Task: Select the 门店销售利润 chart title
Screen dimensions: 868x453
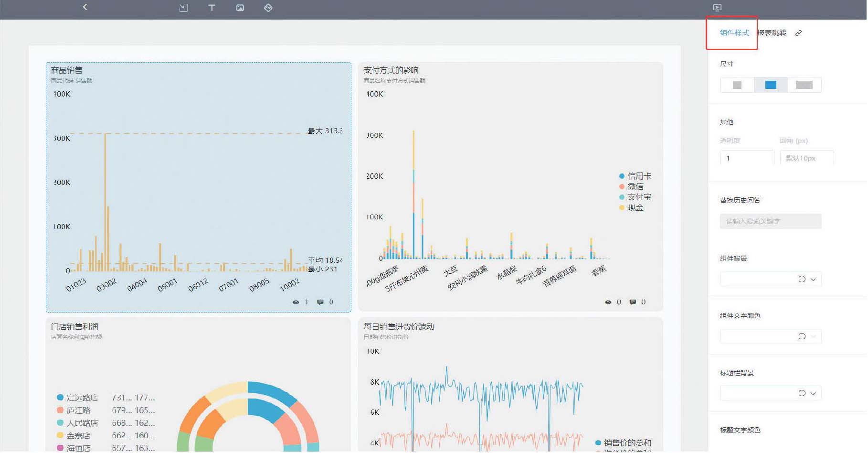Action: 74,327
